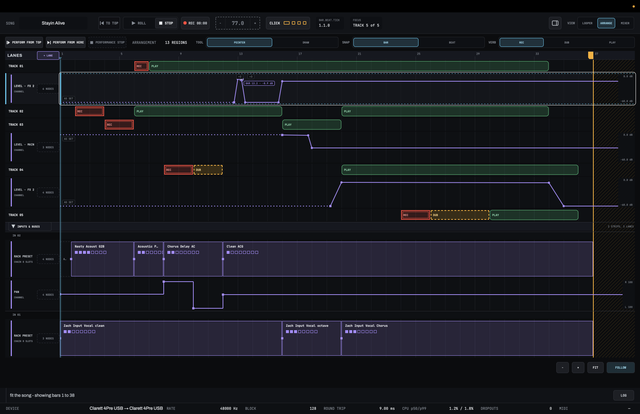Start playback with the ROLL button
This screenshot has width=640, height=414.
pyautogui.click(x=139, y=23)
